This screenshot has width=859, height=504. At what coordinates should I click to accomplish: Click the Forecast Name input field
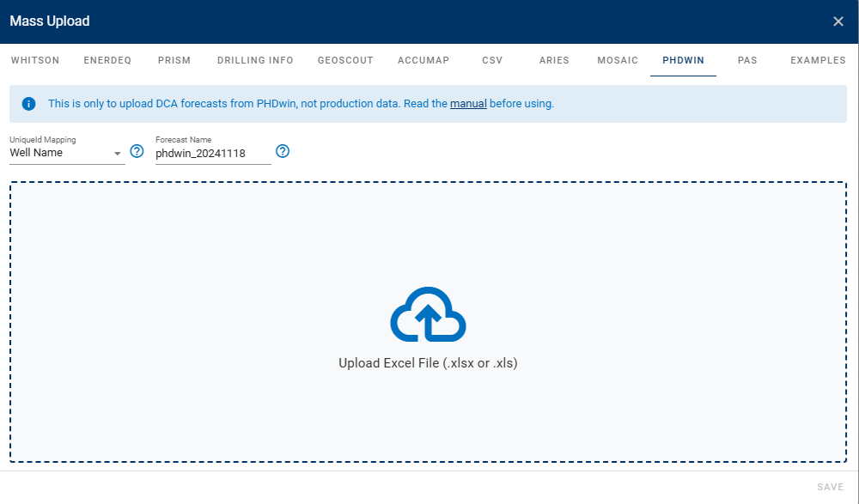211,153
